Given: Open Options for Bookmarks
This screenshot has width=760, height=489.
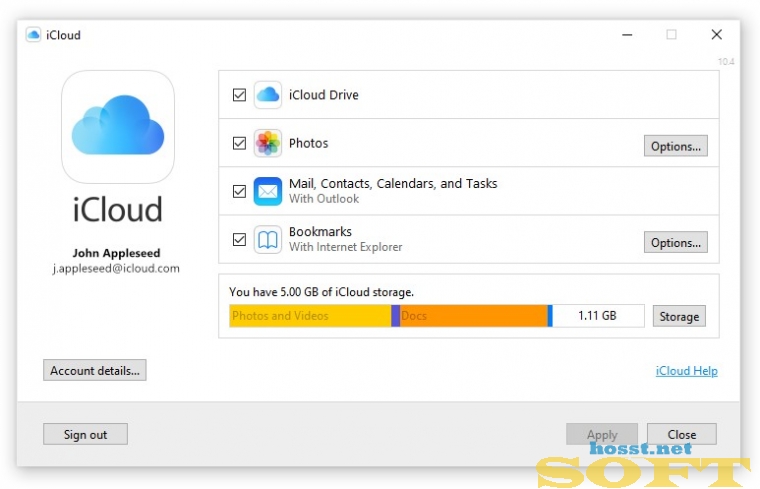Looking at the screenshot, I should 676,242.
